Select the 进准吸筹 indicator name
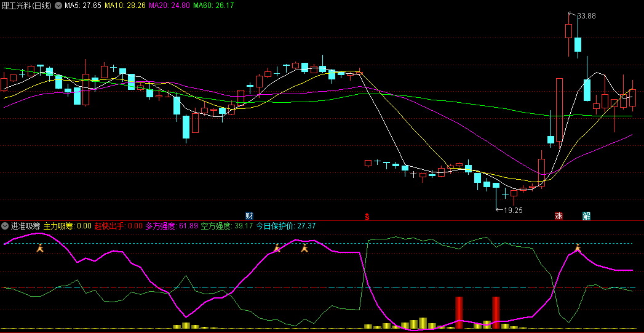The height and width of the screenshot is (333, 644). coord(25,226)
